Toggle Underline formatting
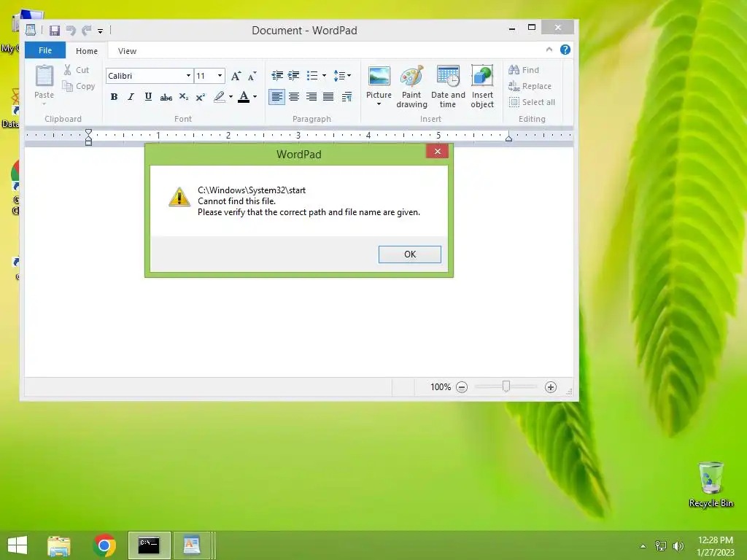The height and width of the screenshot is (560, 747). [x=148, y=97]
